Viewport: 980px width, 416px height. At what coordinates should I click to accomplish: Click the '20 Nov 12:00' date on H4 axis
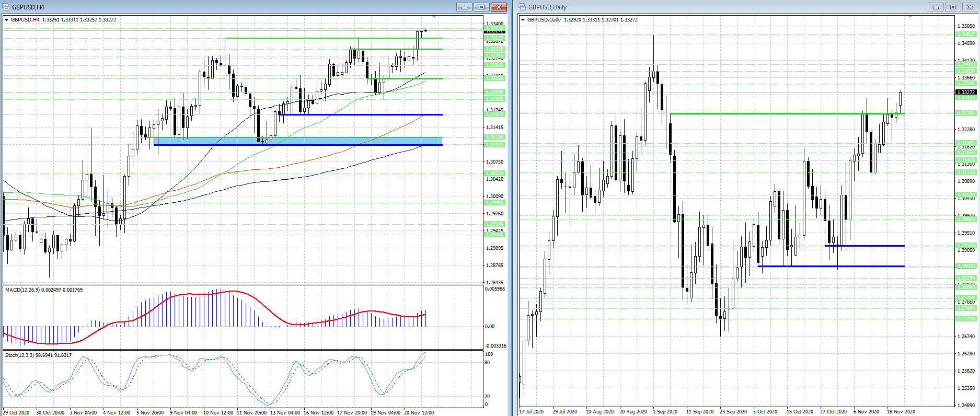coord(419,412)
